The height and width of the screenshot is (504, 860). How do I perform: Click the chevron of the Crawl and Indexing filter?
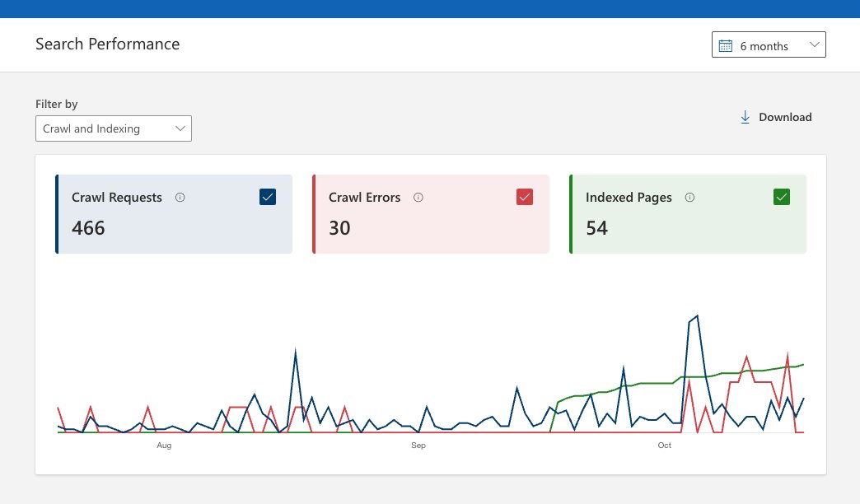coord(180,128)
